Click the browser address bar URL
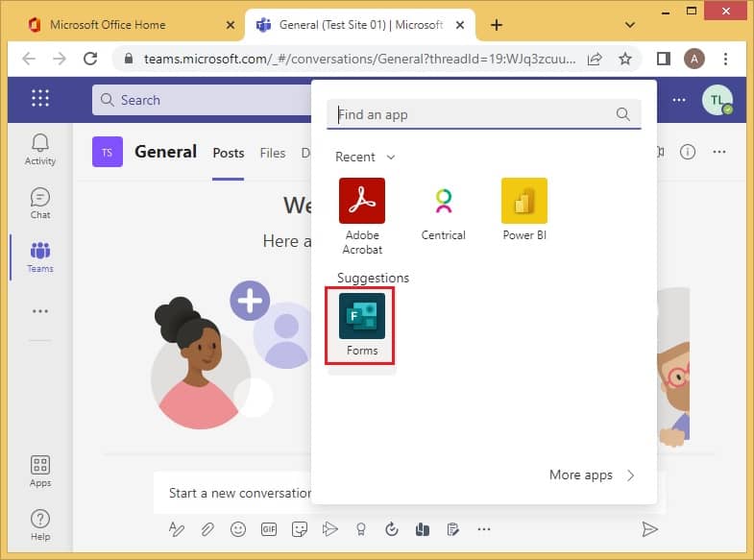This screenshot has height=560, width=754. coord(359,59)
